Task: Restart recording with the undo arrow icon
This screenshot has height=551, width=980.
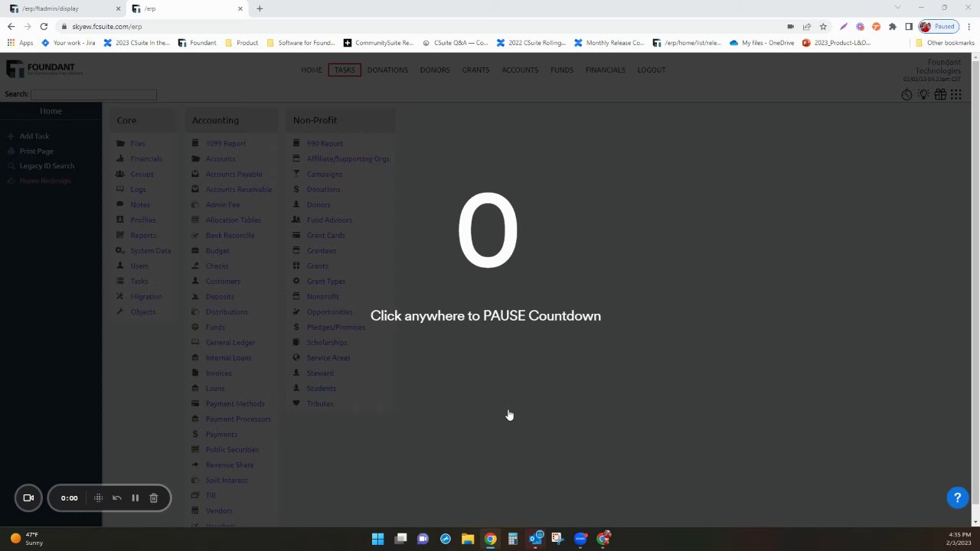Action: (116, 498)
